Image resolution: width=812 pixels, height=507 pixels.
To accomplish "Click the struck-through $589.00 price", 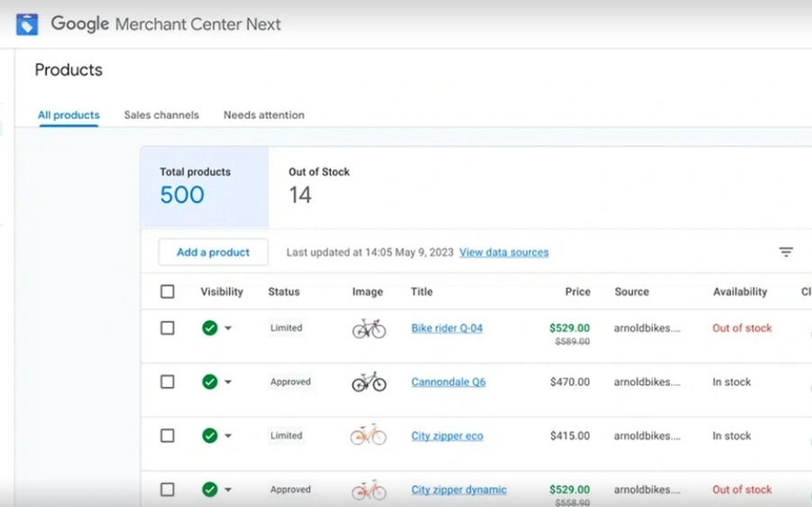I will [572, 342].
